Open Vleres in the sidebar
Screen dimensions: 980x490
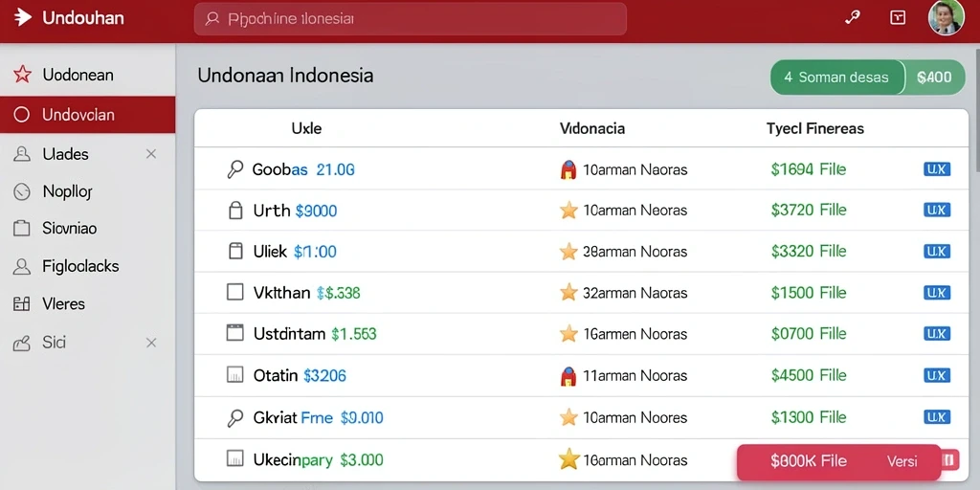click(x=64, y=303)
